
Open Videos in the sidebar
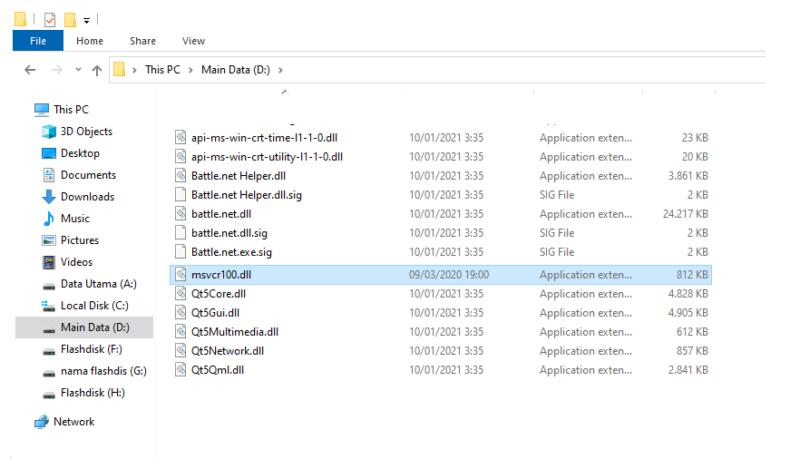point(77,262)
